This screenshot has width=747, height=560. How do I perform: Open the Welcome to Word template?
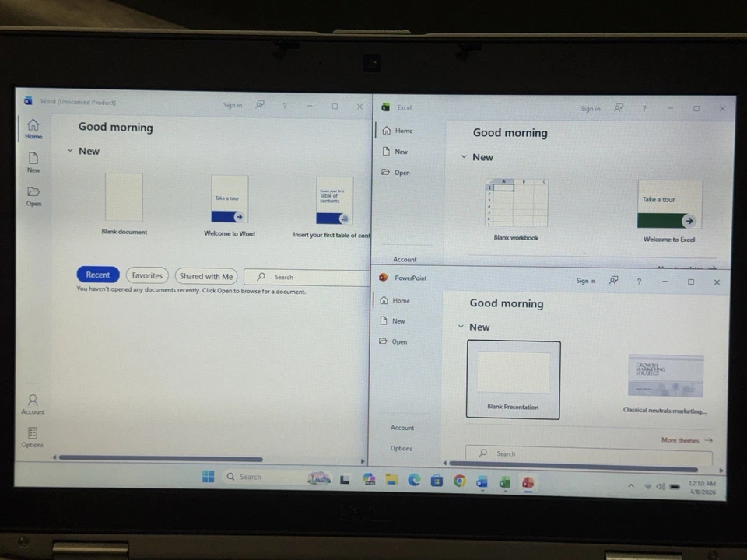tap(230, 205)
